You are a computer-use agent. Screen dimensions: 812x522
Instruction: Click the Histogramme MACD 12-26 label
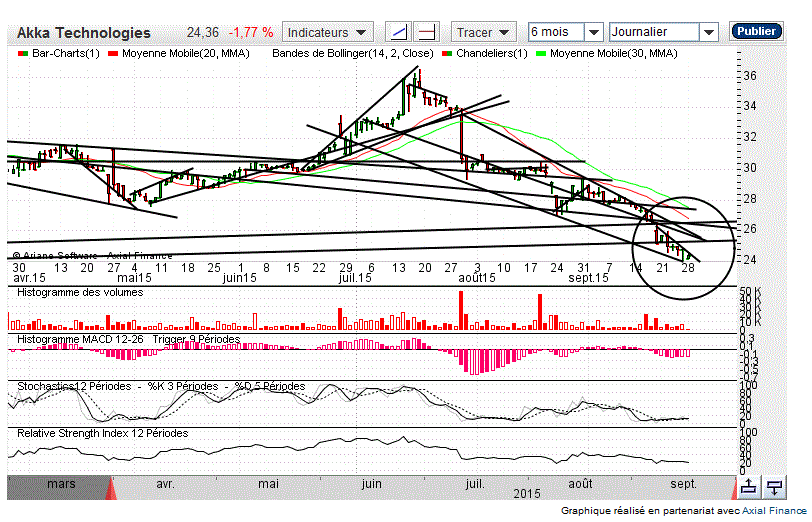coord(80,339)
